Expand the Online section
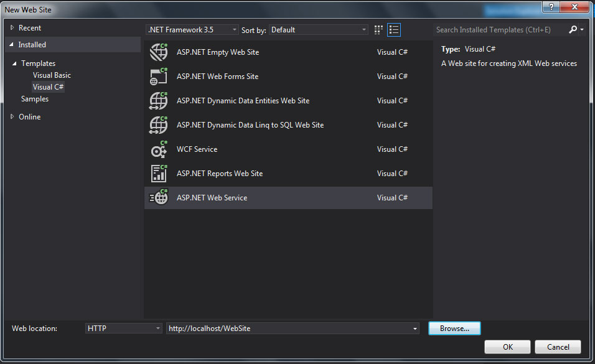The height and width of the screenshot is (364, 595). click(12, 117)
